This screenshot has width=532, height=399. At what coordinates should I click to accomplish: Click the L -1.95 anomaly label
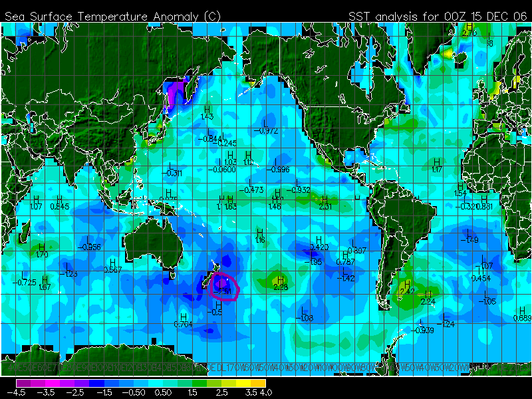click(313, 258)
